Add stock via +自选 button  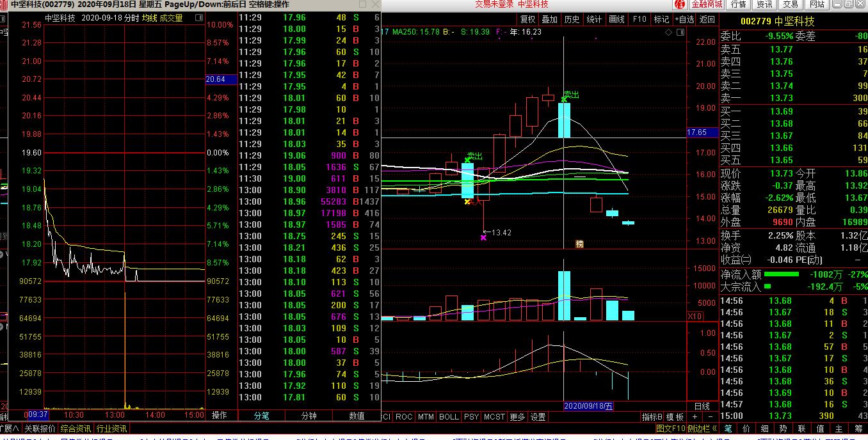(x=684, y=19)
